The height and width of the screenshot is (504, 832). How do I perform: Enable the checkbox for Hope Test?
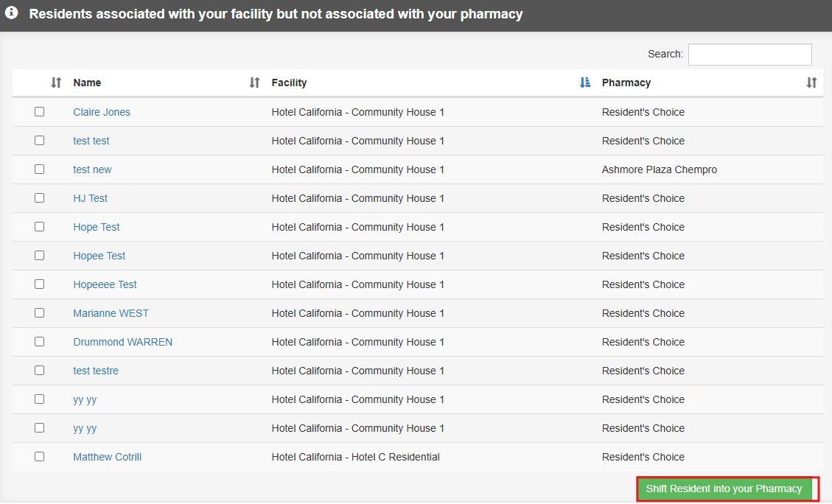click(x=39, y=226)
